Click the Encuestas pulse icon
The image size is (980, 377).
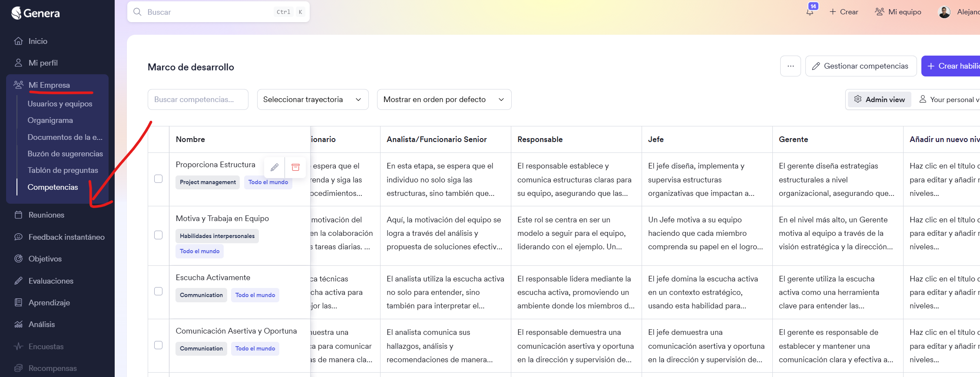pos(18,347)
